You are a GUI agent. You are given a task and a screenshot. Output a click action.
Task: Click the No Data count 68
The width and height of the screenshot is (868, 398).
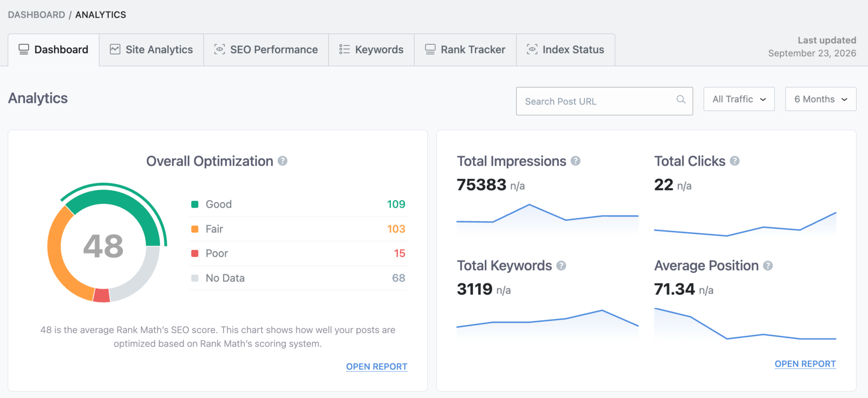tap(398, 278)
